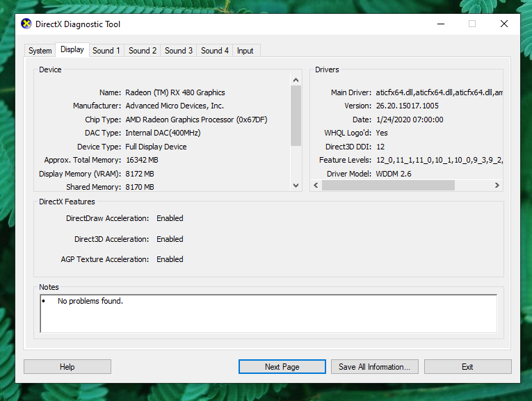The height and width of the screenshot is (401, 532).
Task: Select the Display tab
Action: point(72,49)
